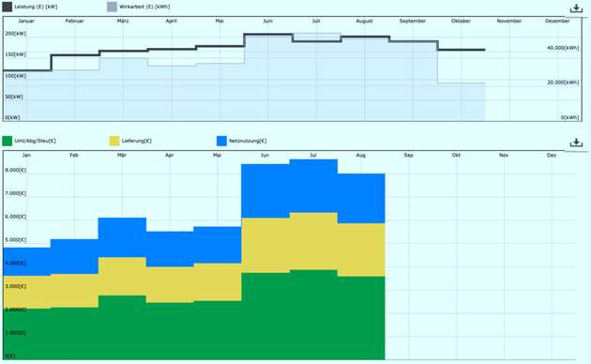Click the Leistung (E) [kW] legend label
591x364 pixels.
pyautogui.click(x=36, y=7)
